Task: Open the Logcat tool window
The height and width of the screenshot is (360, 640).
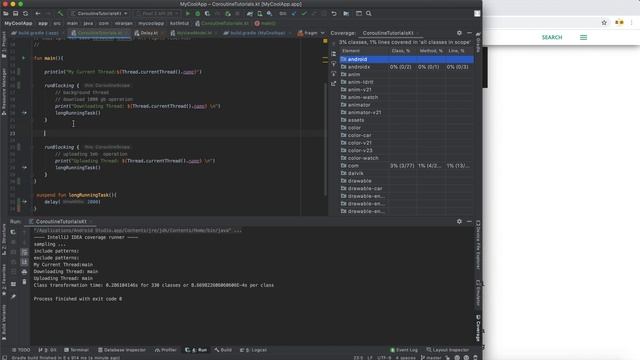Action: 253,350
